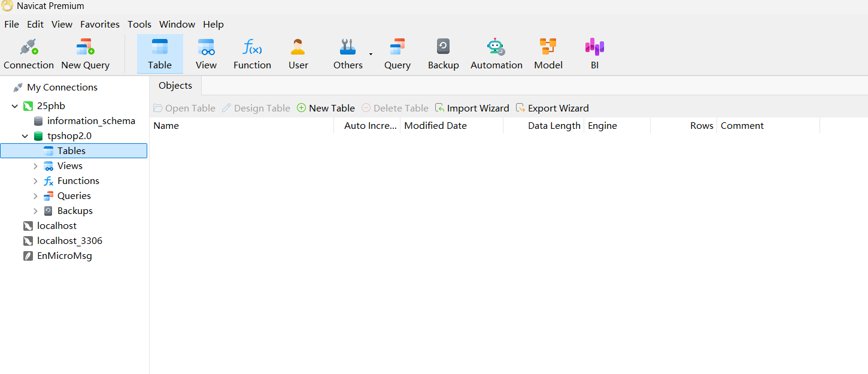868x374 pixels.
Task: Click the localhost_3306 connection icon
Action: pyautogui.click(x=28, y=241)
